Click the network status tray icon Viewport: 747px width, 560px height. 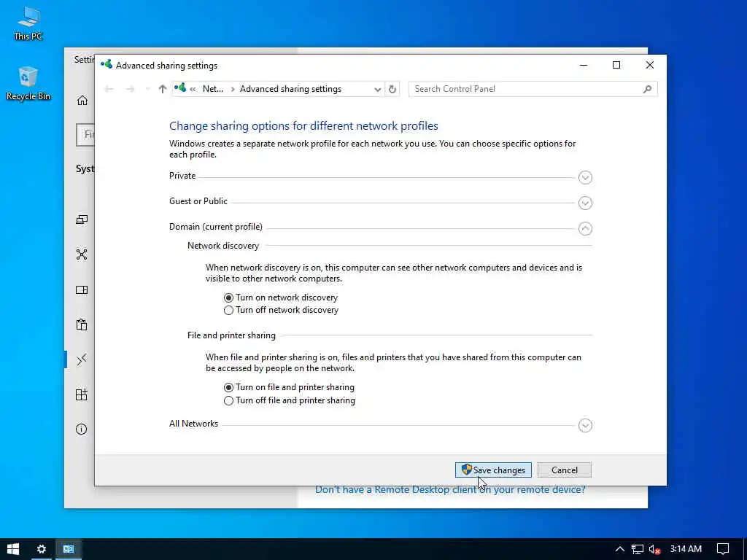click(638, 550)
